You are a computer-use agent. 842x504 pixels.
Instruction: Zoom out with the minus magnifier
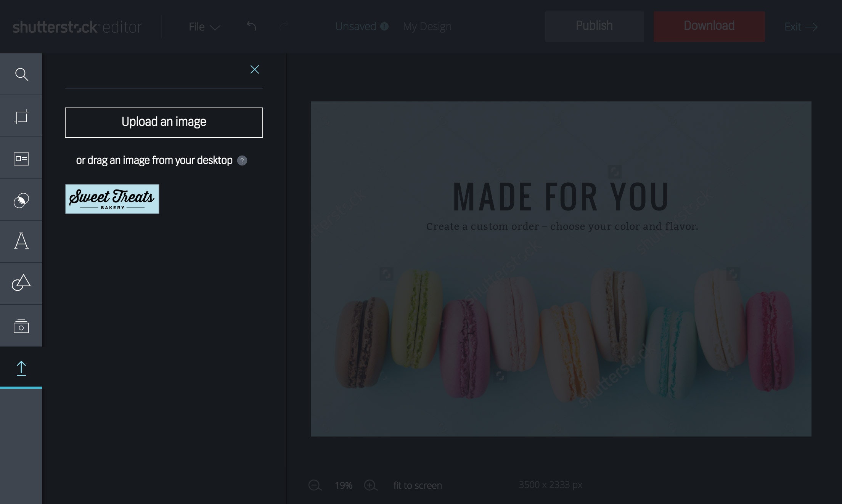tap(315, 485)
